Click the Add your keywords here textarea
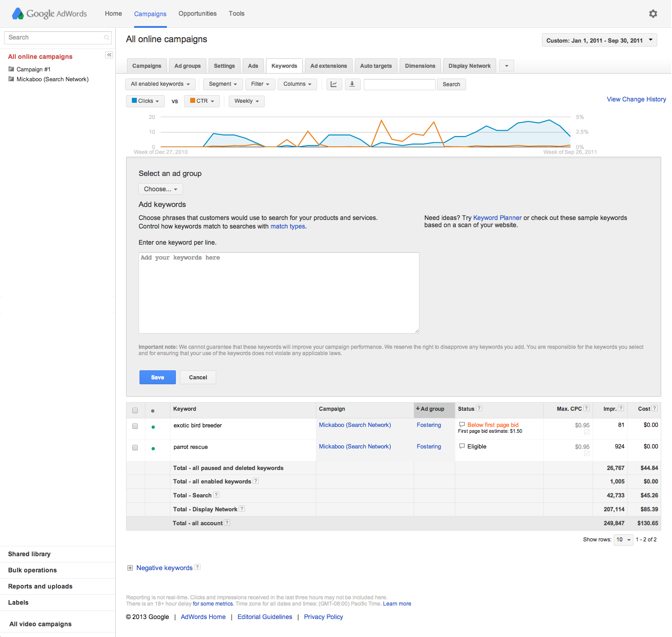 279,293
